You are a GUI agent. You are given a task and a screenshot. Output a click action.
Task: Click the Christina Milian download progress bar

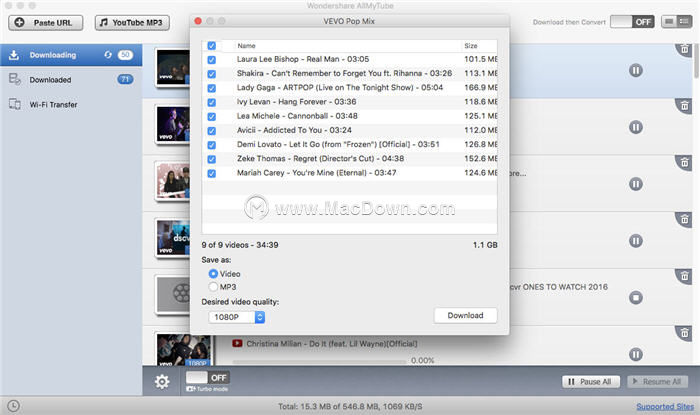(x=320, y=361)
